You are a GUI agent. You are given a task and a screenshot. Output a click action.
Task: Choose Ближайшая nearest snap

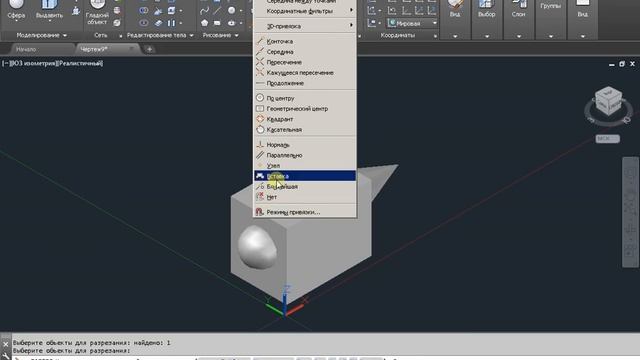pyautogui.click(x=304, y=187)
